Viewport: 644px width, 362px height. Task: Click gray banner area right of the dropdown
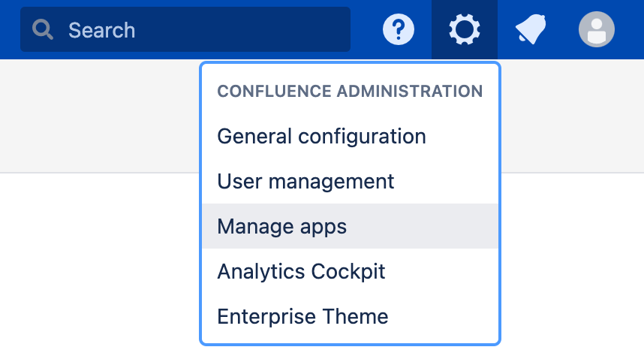pyautogui.click(x=570, y=116)
